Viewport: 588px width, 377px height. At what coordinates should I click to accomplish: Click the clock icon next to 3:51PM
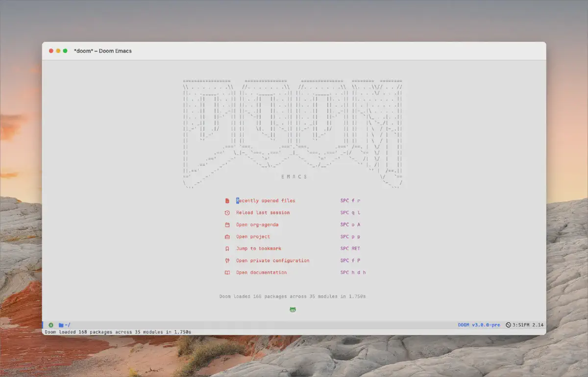508,325
